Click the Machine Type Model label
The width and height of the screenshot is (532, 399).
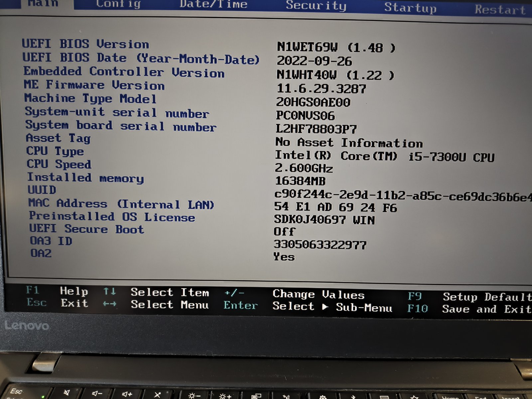coord(90,99)
